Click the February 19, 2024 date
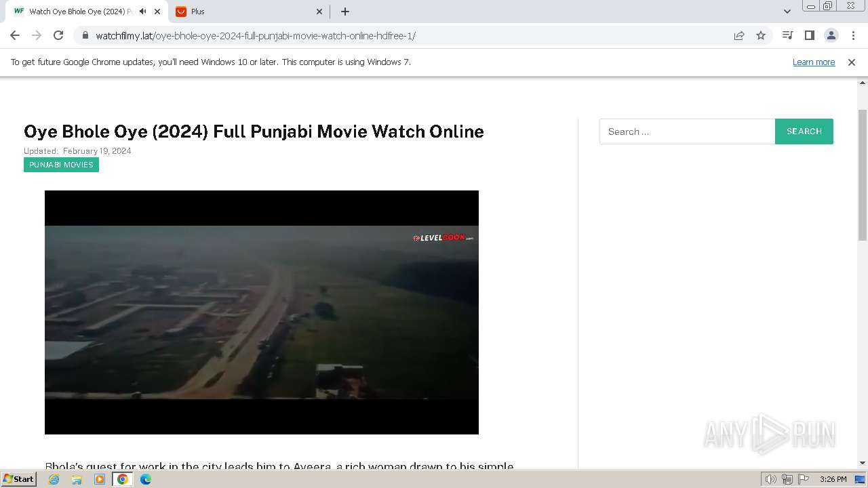The height and width of the screenshot is (488, 868). point(97,151)
